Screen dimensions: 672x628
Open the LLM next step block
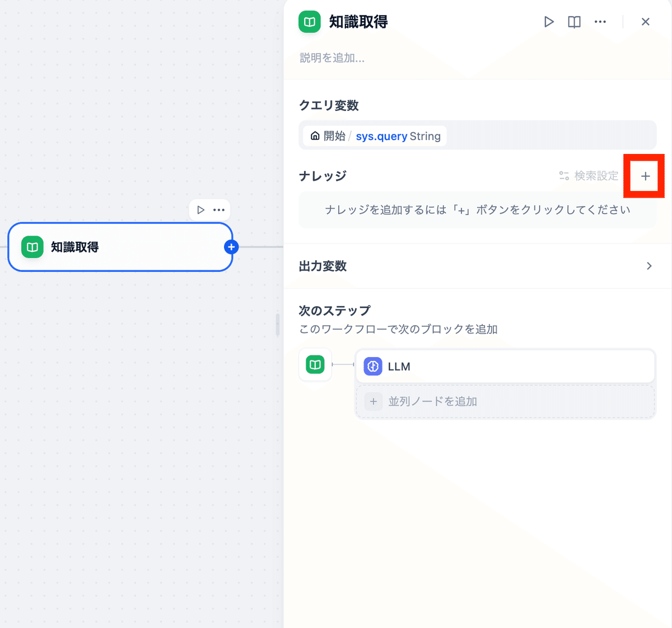click(x=505, y=367)
